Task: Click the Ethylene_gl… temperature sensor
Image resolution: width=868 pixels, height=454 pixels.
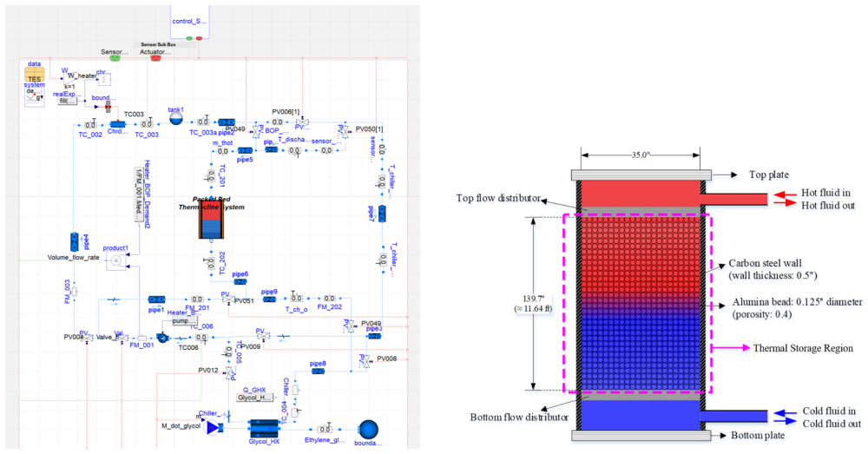Action: 325,429
